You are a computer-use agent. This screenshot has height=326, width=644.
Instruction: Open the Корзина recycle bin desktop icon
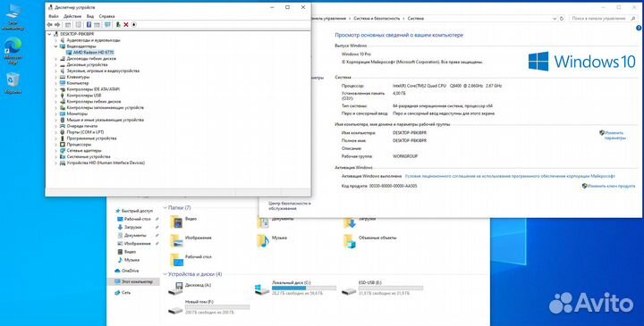point(13,83)
